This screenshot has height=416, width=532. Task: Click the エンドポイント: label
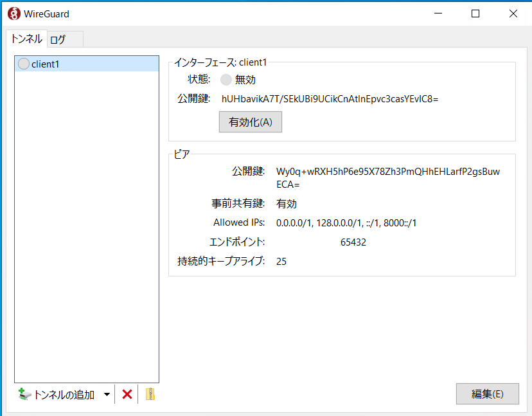237,242
